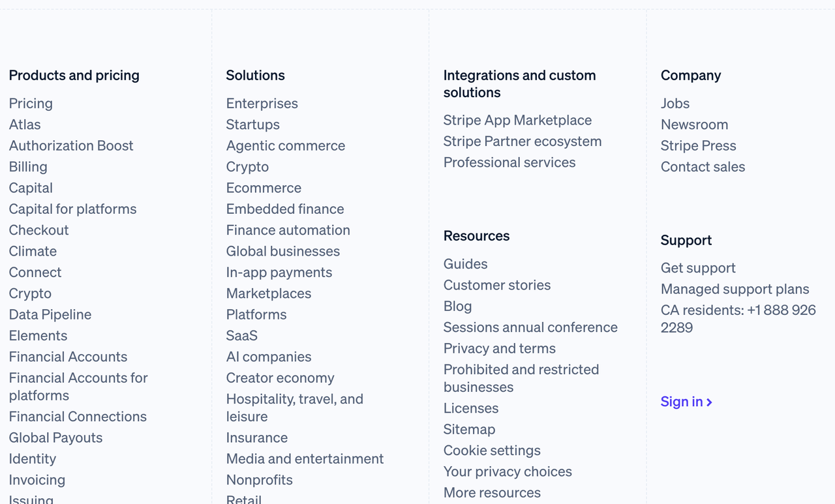Open the Checkout product link
The image size is (835, 504).
click(38, 230)
